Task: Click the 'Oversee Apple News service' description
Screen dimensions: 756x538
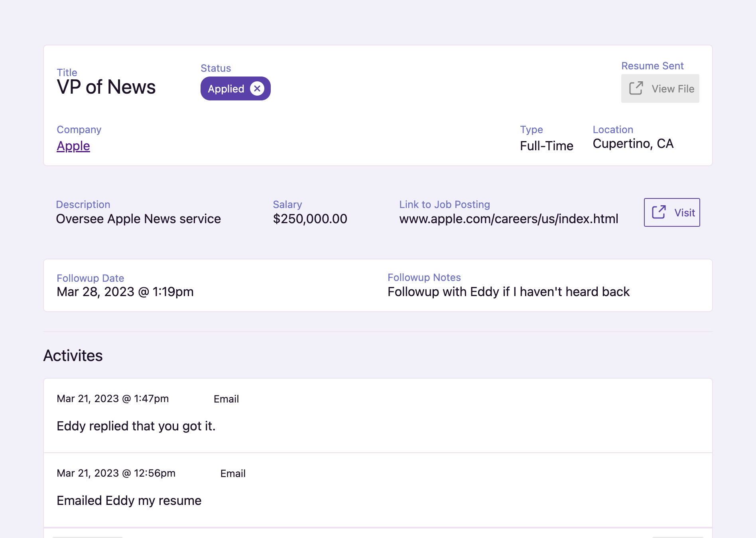Action: pos(138,218)
